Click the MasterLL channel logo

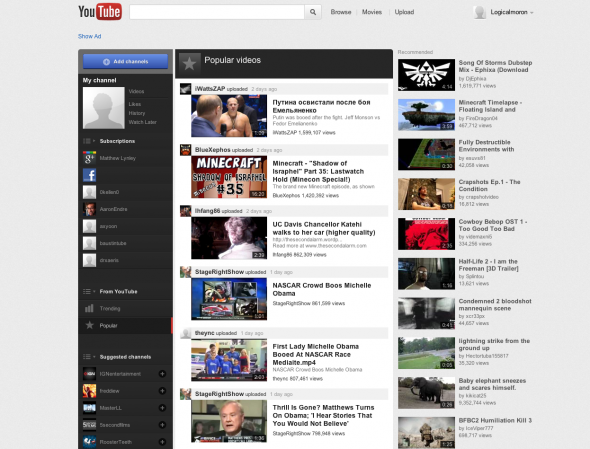pyautogui.click(x=89, y=408)
